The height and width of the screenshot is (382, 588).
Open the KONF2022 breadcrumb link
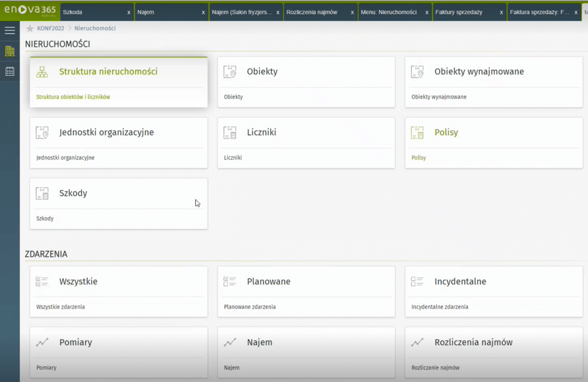pyautogui.click(x=50, y=28)
